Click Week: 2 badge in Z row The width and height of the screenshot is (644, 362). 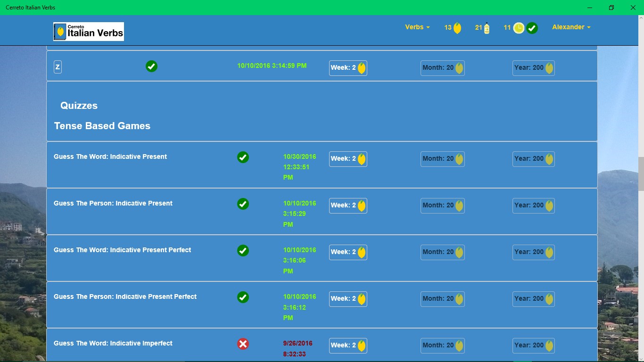click(x=348, y=68)
